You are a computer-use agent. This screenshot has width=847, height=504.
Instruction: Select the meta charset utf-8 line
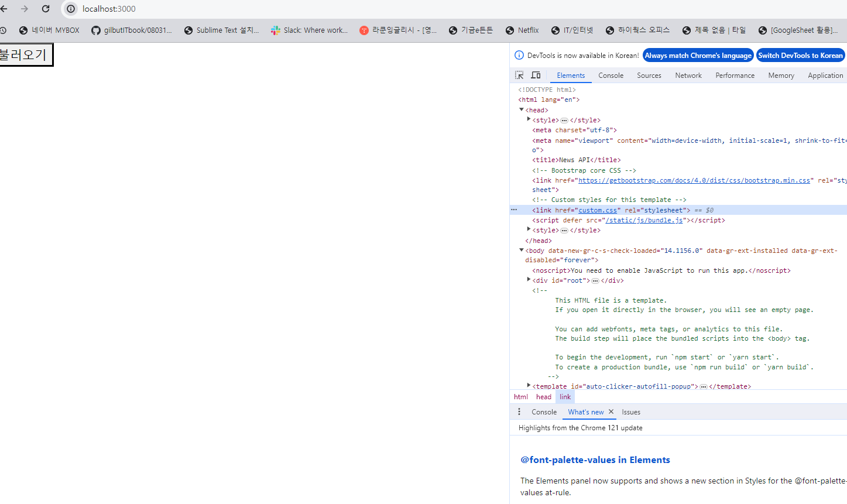point(574,130)
